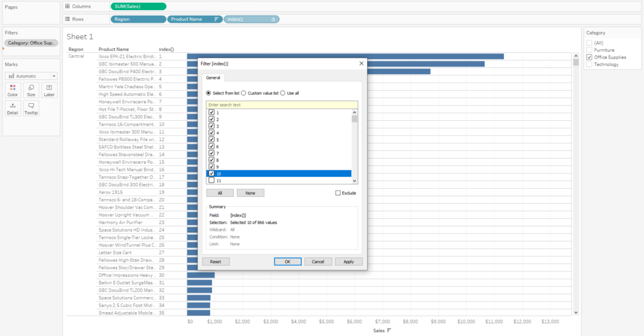Check the (All) category filter

pyautogui.click(x=589, y=43)
